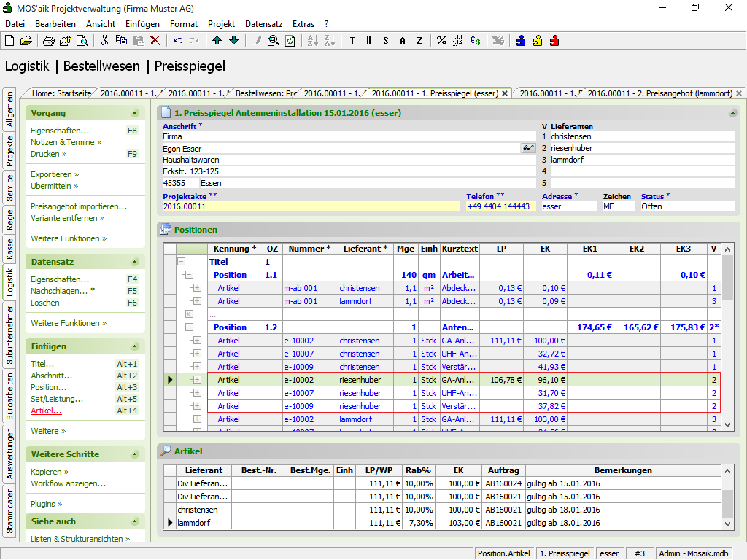The height and width of the screenshot is (560, 747).
Task: Click Eigenschaften… under Vorgang
Action: pyautogui.click(x=60, y=131)
